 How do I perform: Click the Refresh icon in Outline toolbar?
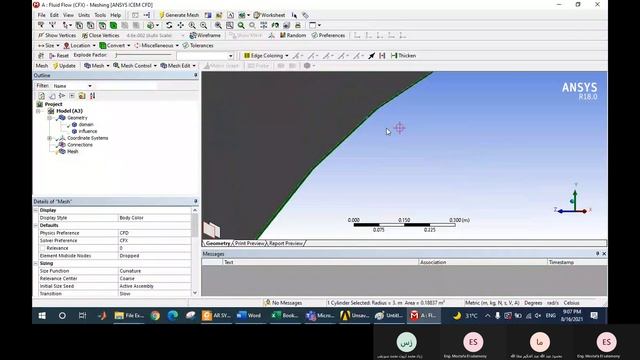click(42, 96)
